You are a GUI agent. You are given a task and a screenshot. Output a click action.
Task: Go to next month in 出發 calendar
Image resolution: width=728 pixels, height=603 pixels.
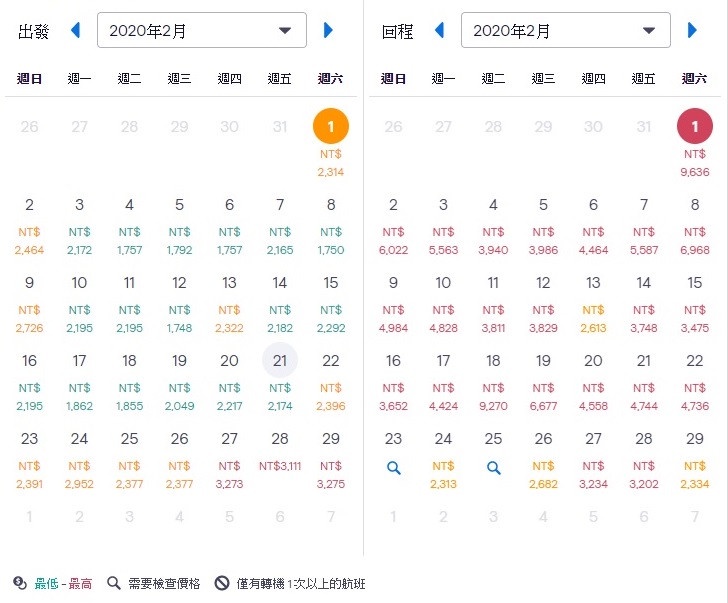pos(328,31)
